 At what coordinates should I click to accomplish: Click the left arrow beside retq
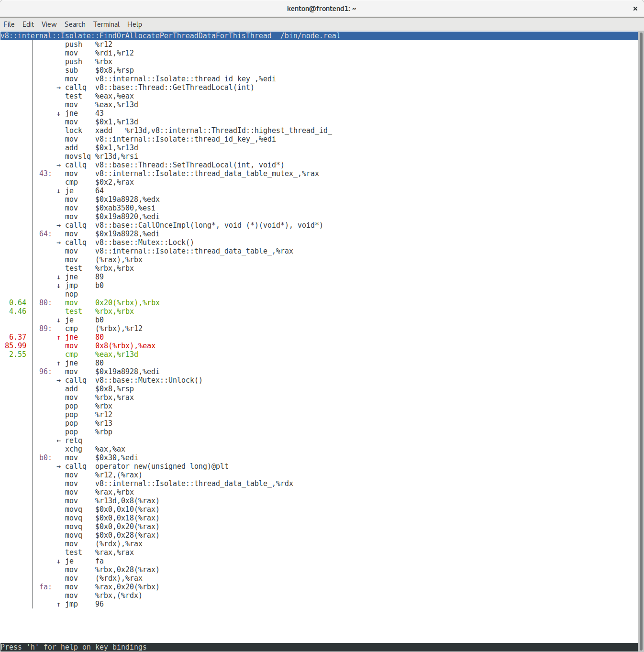58,441
